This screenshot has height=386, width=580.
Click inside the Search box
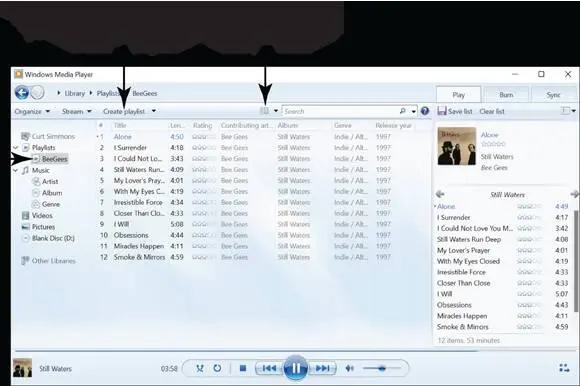(x=340, y=111)
